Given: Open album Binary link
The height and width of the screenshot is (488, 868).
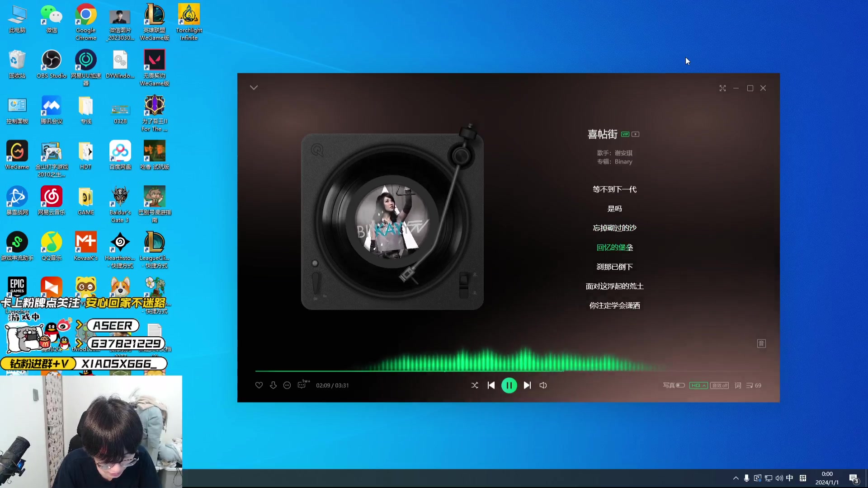Looking at the screenshot, I should pos(623,162).
